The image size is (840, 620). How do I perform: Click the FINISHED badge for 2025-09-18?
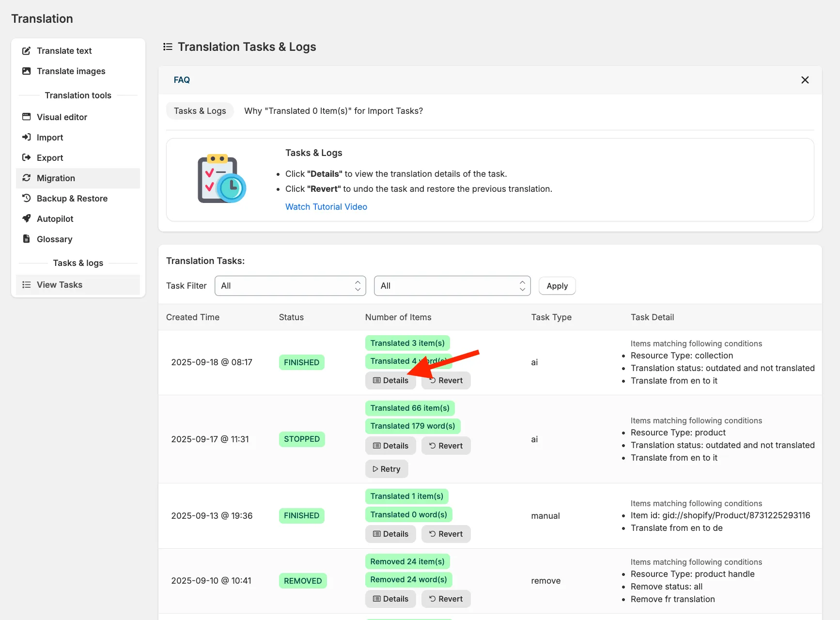301,362
